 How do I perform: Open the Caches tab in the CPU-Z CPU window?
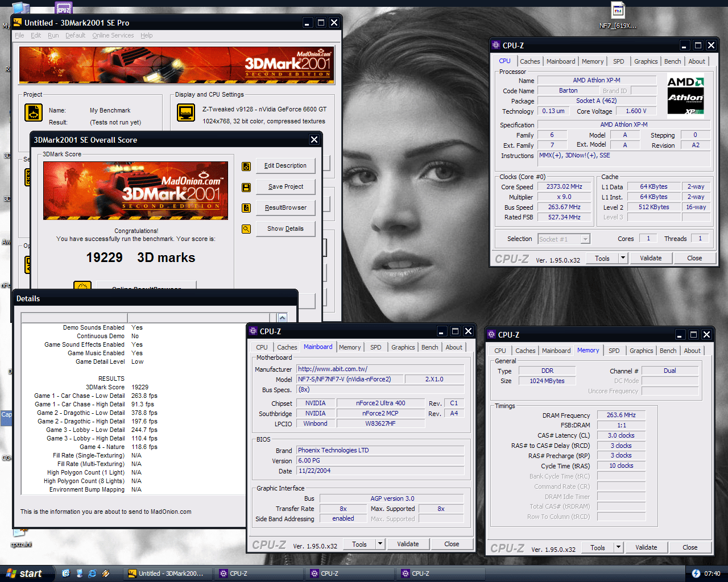[530, 61]
